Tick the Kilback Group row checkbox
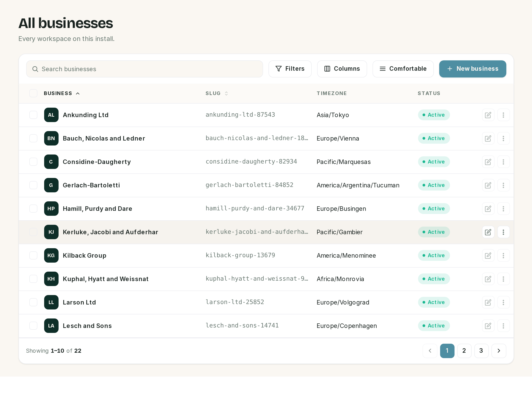Image resolution: width=532 pixels, height=400 pixels. (x=33, y=255)
